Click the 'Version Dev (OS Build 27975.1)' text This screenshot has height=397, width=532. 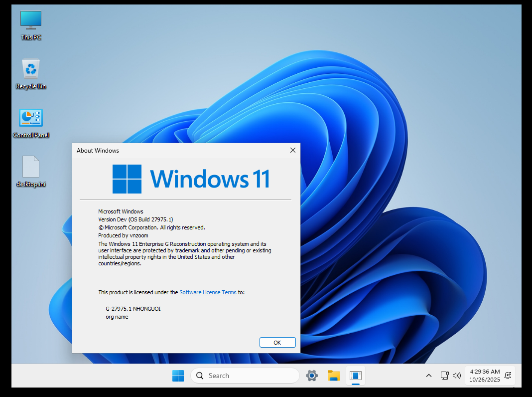point(135,219)
